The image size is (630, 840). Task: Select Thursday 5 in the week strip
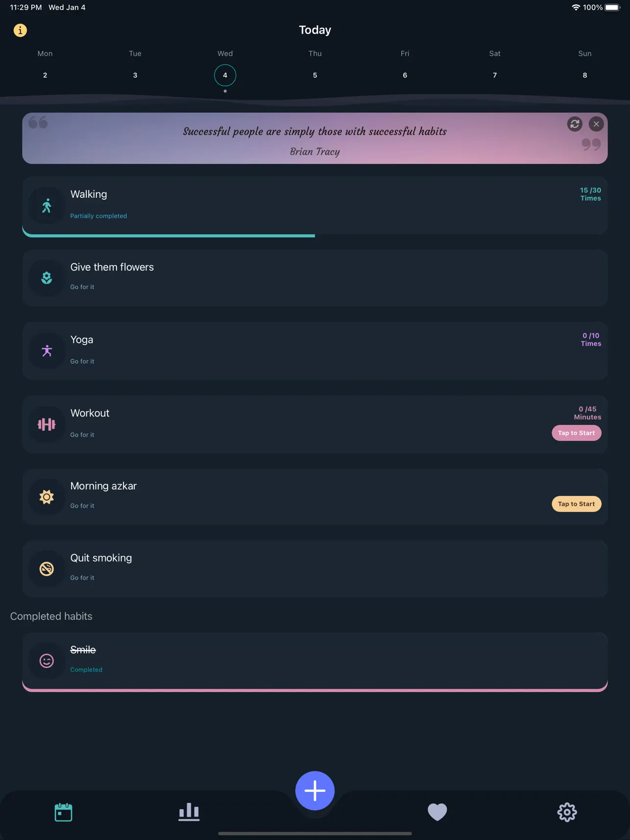[x=315, y=75]
